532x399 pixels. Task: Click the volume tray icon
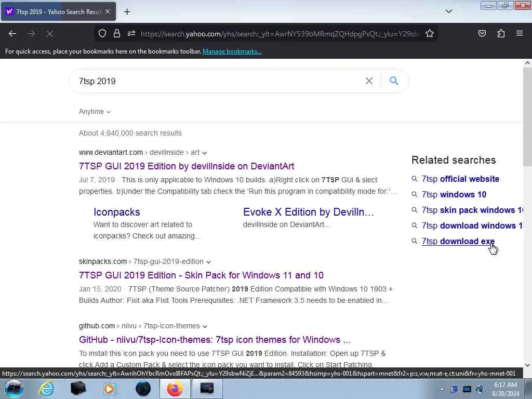point(480,389)
